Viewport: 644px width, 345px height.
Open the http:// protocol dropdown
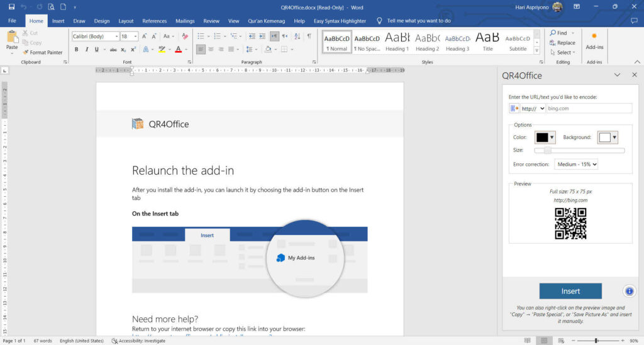coord(533,109)
